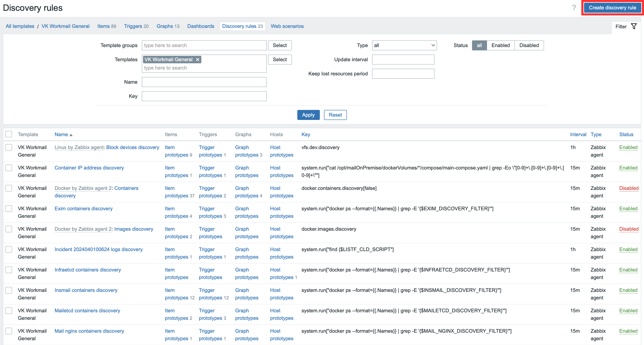Open Container IP address discovery rule
Viewport: 644px width, 345px height.
click(x=89, y=168)
